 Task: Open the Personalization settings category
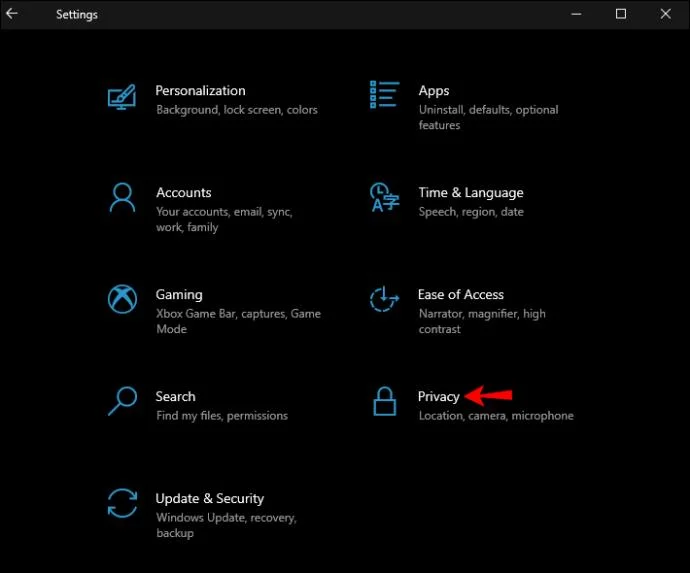(x=200, y=91)
